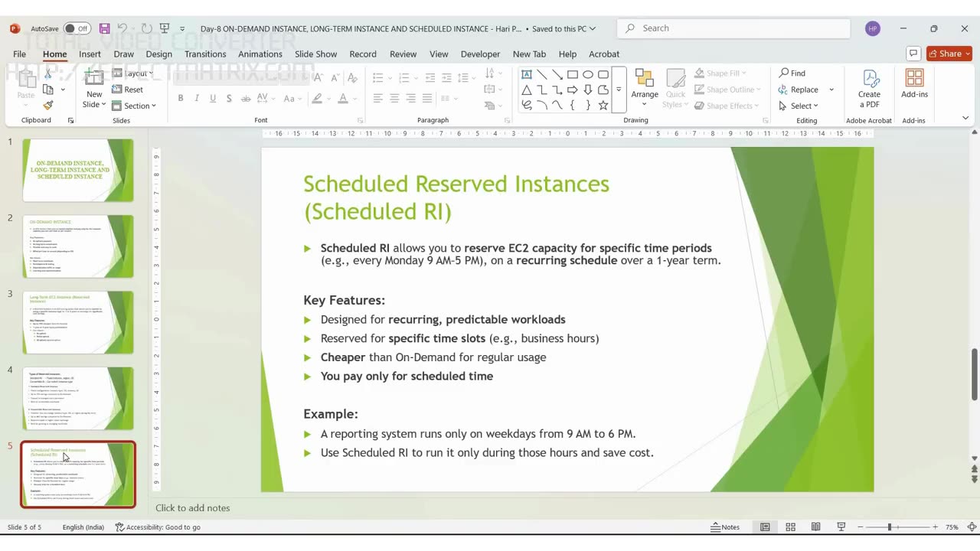Toggle Italic formatting

tap(197, 98)
